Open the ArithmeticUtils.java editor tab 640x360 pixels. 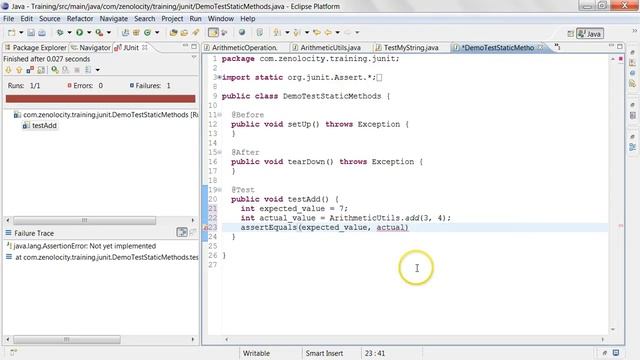click(x=327, y=48)
